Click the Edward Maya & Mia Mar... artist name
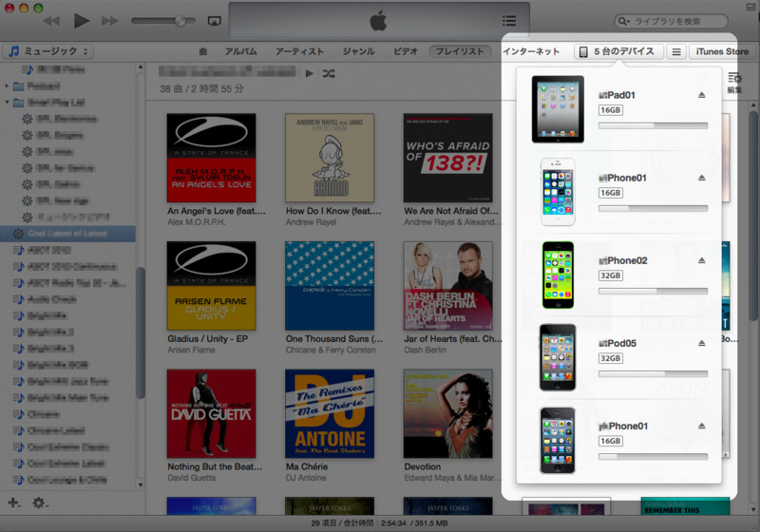The image size is (760, 532). click(452, 478)
